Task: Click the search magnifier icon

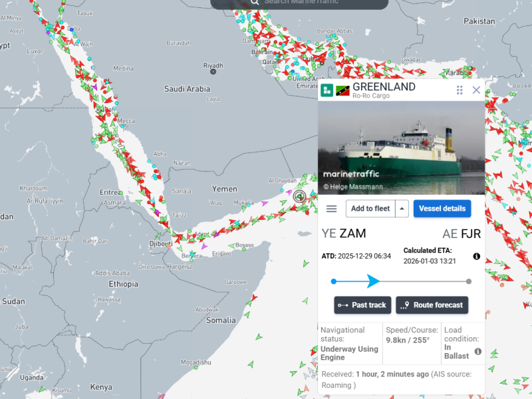Action: pos(254,2)
